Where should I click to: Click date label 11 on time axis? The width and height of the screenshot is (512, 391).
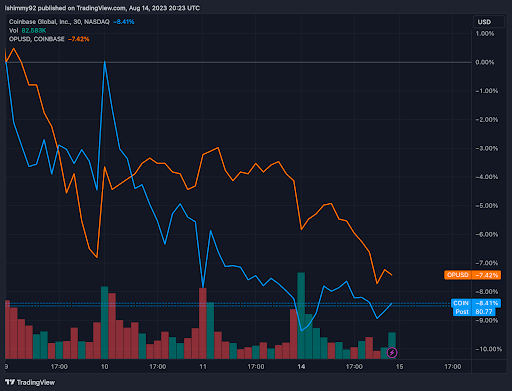[203, 367]
